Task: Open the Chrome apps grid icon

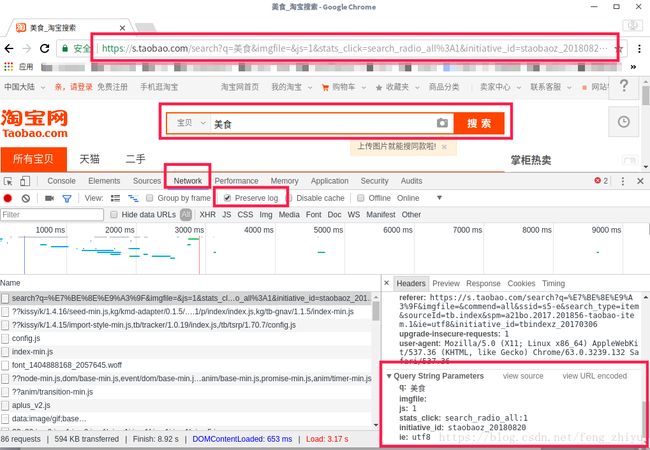Action: point(8,67)
